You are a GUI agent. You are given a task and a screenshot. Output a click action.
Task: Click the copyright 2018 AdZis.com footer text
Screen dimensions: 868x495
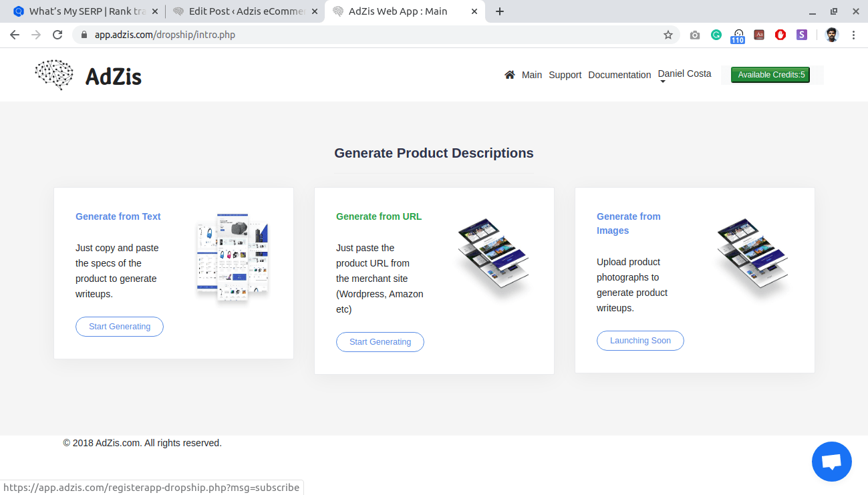(x=142, y=443)
